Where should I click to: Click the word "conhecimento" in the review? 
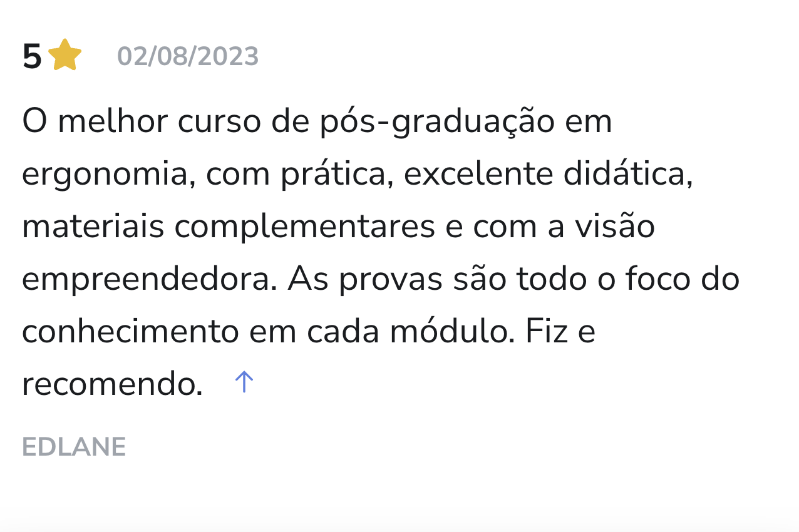tap(130, 332)
